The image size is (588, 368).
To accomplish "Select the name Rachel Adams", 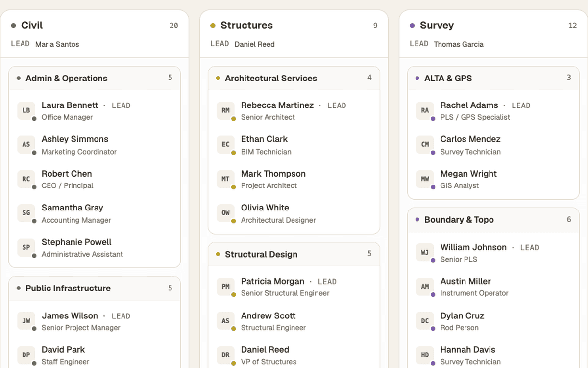I will click(469, 105).
